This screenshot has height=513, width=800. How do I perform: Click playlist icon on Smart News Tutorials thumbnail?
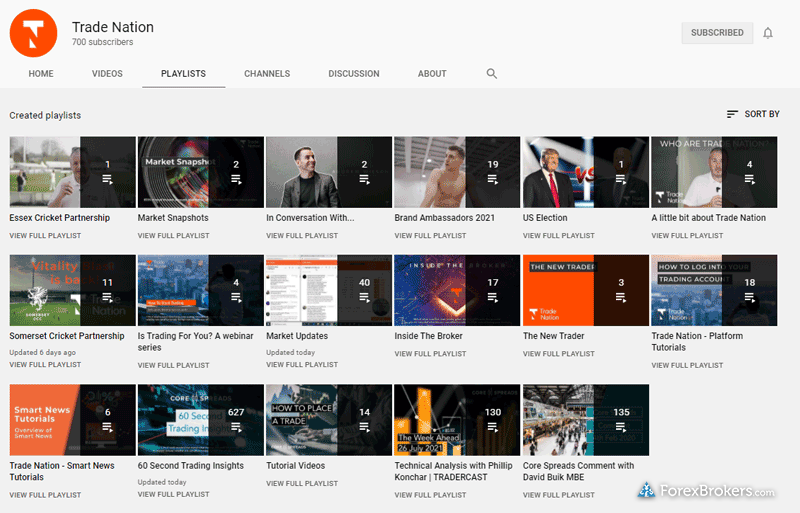(107, 427)
